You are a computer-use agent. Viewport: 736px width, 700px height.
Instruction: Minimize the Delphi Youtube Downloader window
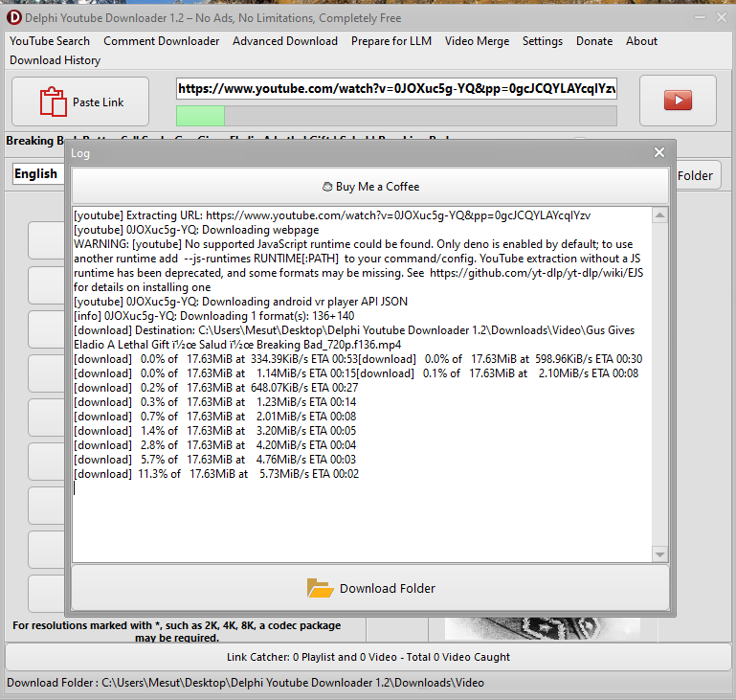[700, 18]
